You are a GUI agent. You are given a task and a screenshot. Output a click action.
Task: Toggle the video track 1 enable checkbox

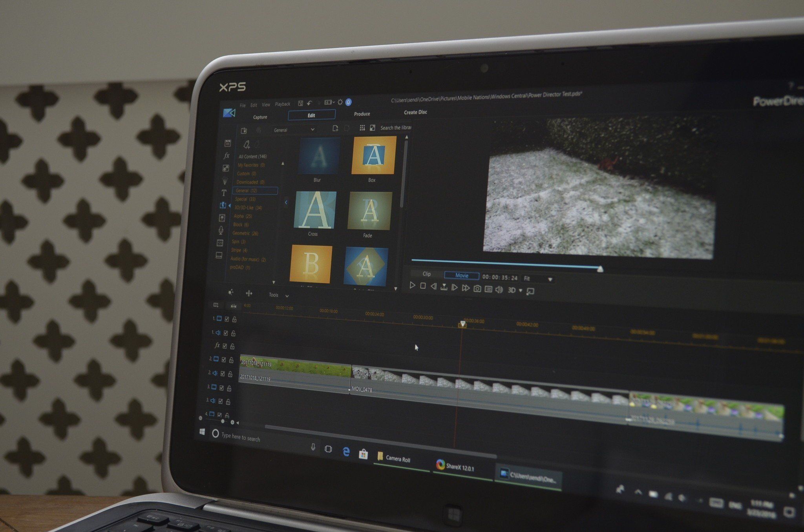pyautogui.click(x=227, y=319)
